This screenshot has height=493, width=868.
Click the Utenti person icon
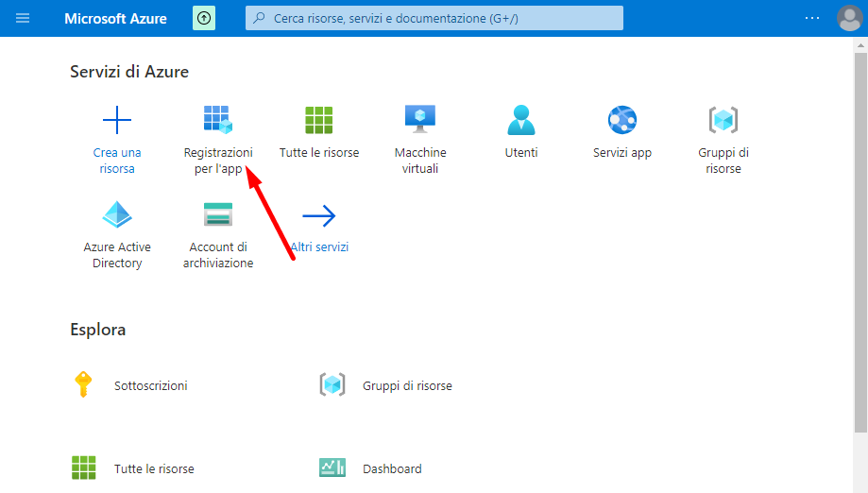pyautogui.click(x=521, y=120)
